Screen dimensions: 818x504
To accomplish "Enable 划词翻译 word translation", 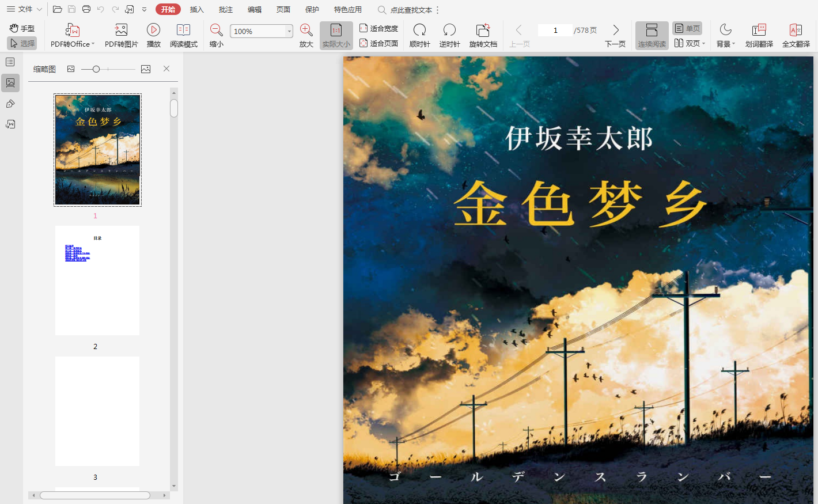I will click(759, 36).
